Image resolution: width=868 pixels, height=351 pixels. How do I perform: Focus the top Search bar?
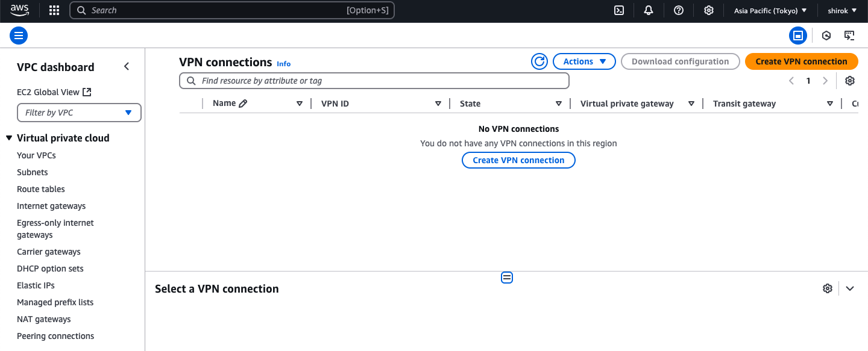(x=232, y=10)
